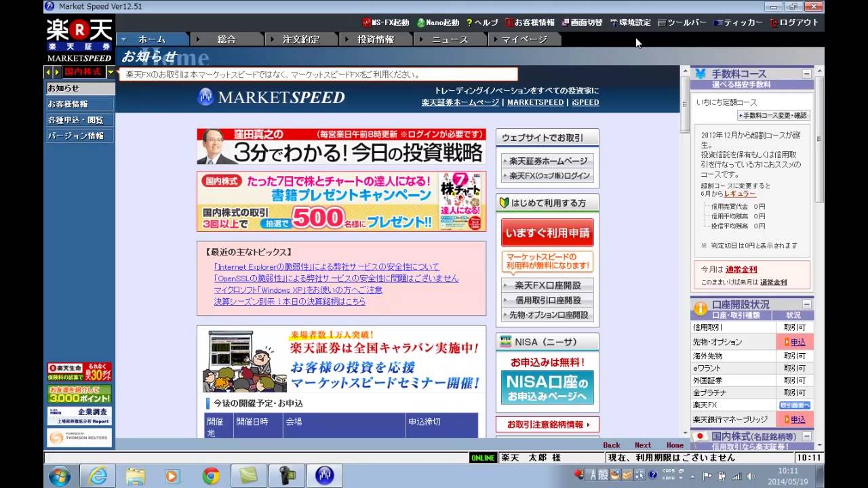This screenshot has height=488, width=868.
Task: Click right arrow beside 国内株式 selector
Action: tap(56, 72)
